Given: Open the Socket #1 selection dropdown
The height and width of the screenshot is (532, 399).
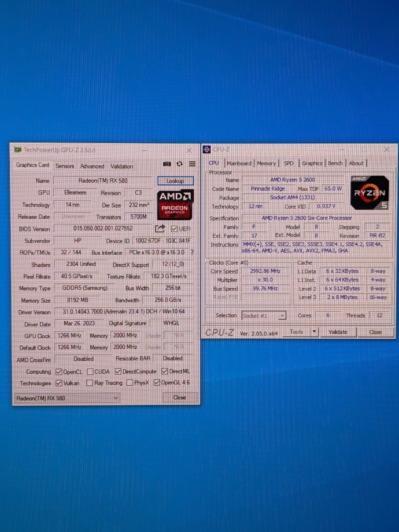Looking at the screenshot, I should tap(264, 316).
